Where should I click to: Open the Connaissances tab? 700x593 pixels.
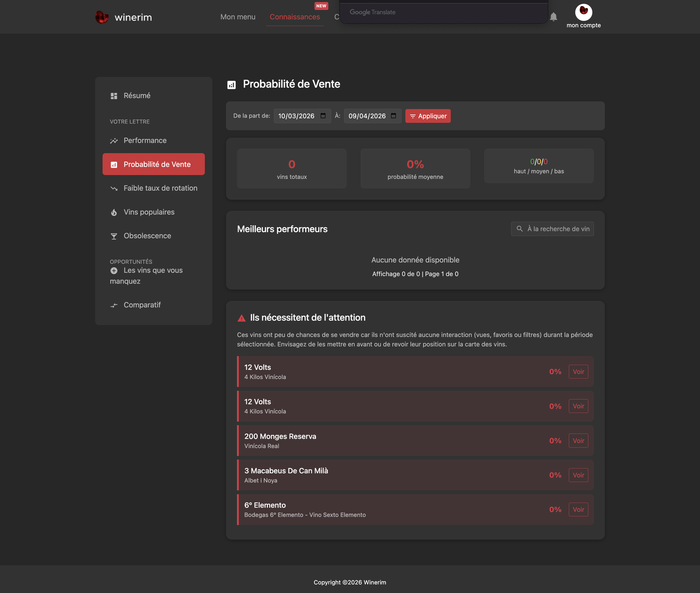click(295, 17)
